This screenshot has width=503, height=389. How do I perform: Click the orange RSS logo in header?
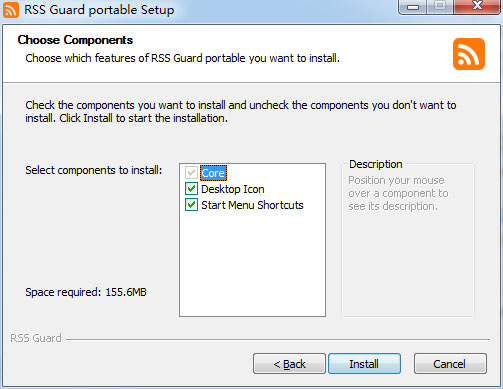pyautogui.click(x=469, y=54)
